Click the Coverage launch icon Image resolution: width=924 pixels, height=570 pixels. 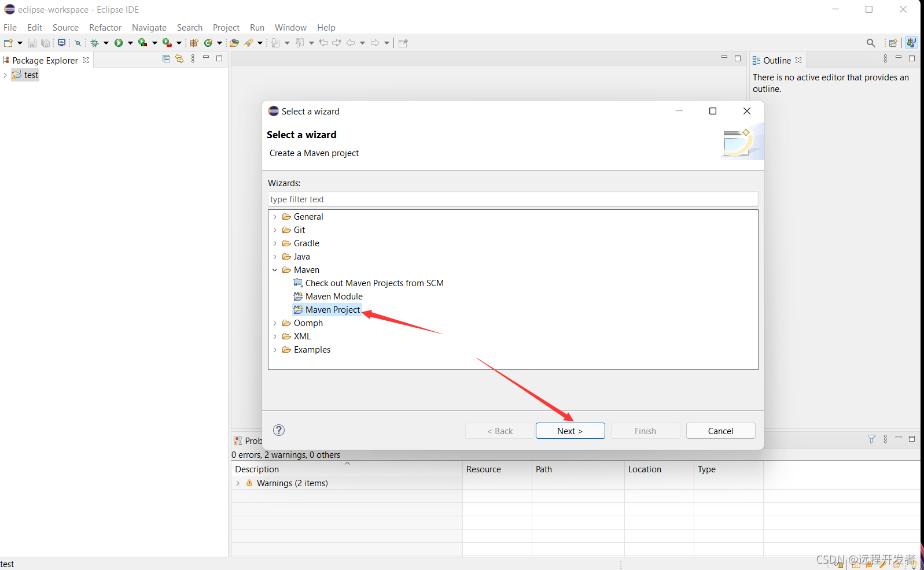point(142,43)
